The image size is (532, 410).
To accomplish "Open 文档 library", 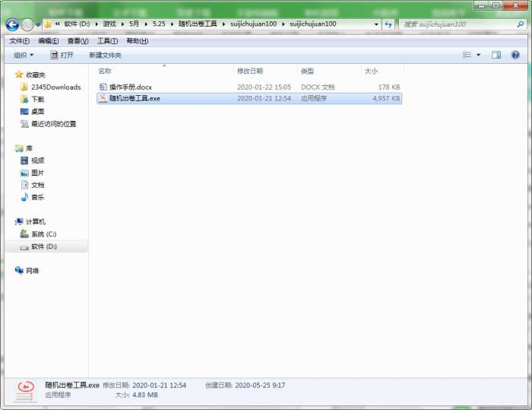I will (x=38, y=185).
